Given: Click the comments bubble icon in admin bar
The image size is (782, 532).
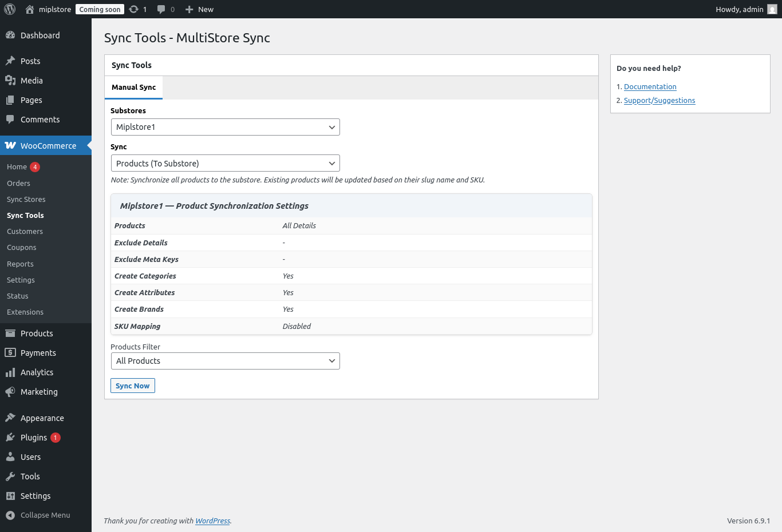Looking at the screenshot, I should [161, 9].
